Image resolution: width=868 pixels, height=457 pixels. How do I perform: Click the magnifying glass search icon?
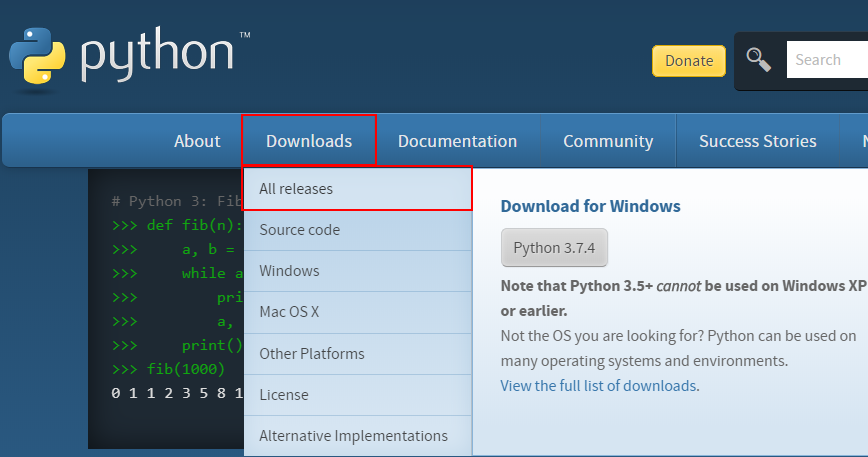(758, 59)
